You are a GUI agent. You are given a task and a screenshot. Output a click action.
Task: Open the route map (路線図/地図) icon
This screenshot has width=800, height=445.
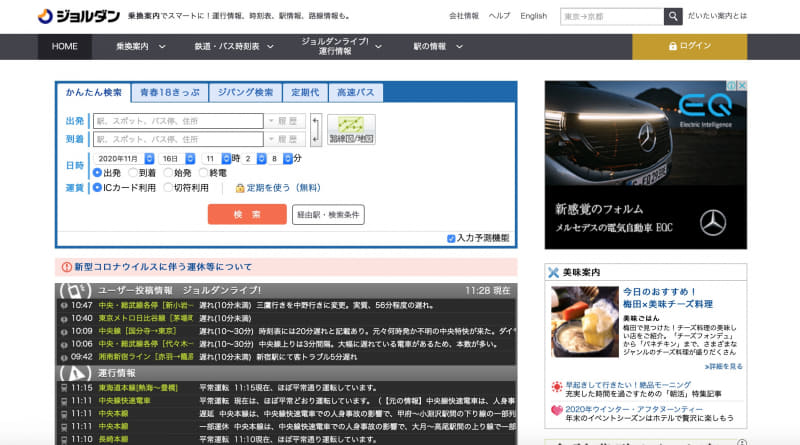pyautogui.click(x=351, y=130)
